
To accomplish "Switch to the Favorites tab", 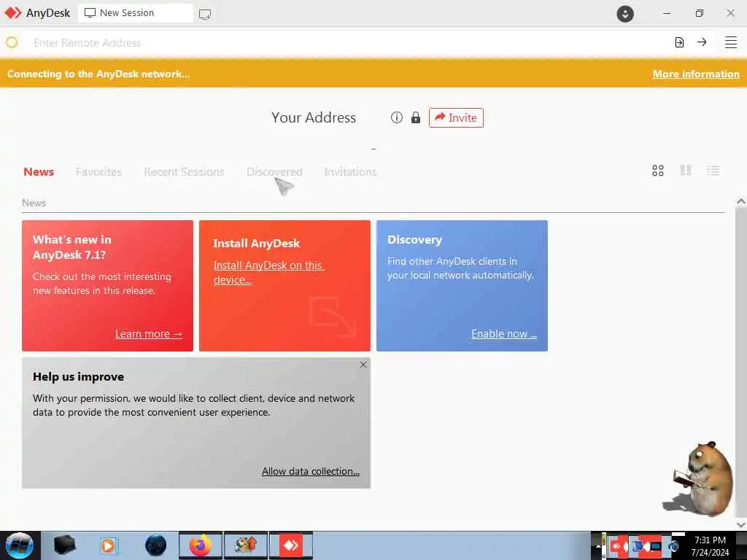I will coord(98,171).
